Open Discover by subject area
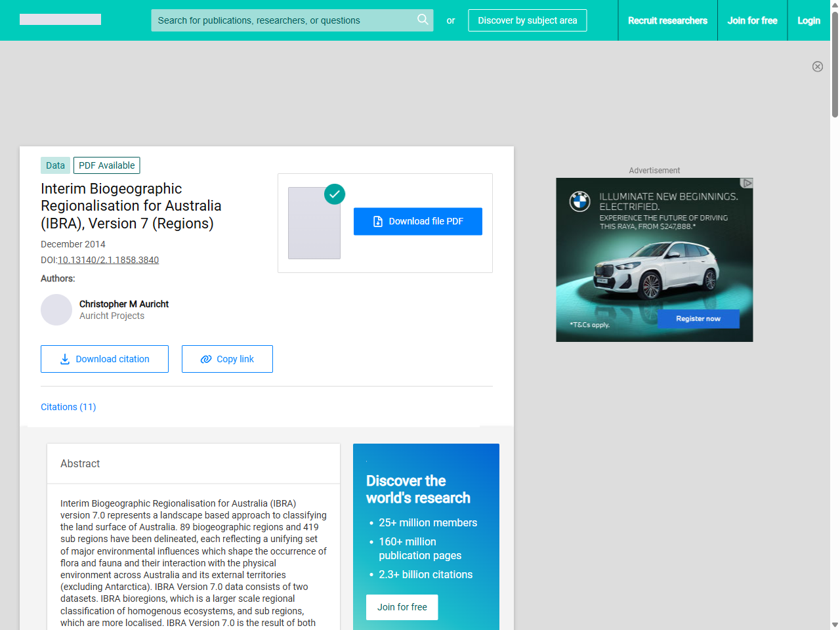Image resolution: width=840 pixels, height=630 pixels. pyautogui.click(x=527, y=20)
